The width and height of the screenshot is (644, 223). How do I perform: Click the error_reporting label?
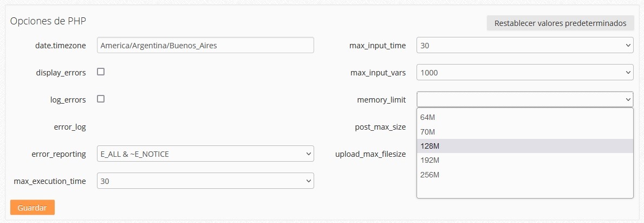[x=58, y=154]
